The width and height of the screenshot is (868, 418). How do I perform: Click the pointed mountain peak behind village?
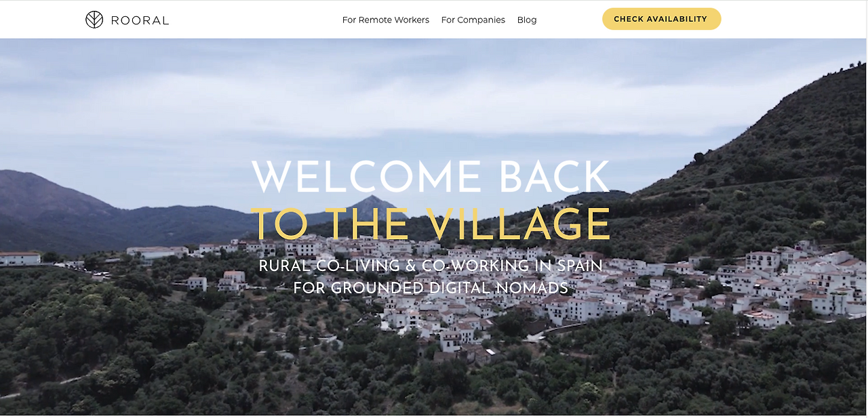click(370, 205)
